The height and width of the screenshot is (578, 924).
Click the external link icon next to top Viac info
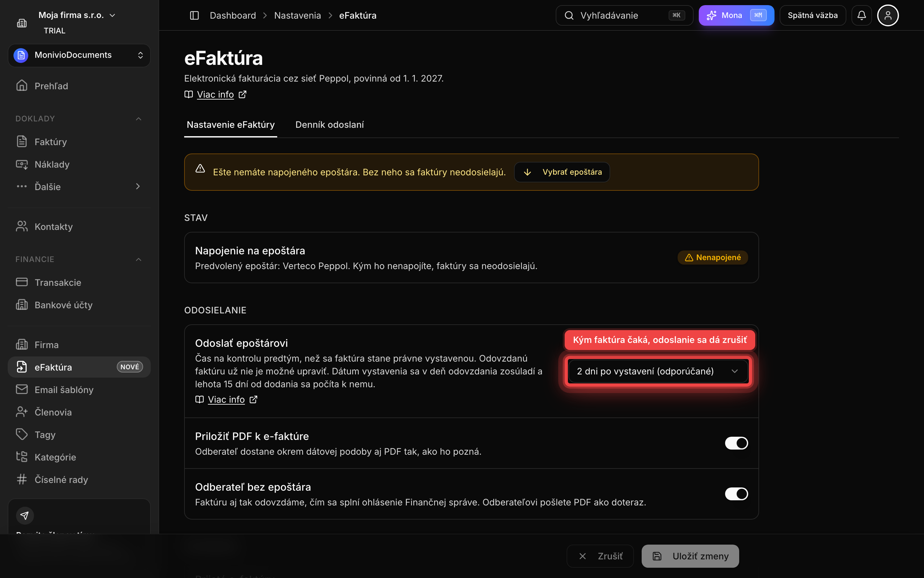tap(243, 94)
